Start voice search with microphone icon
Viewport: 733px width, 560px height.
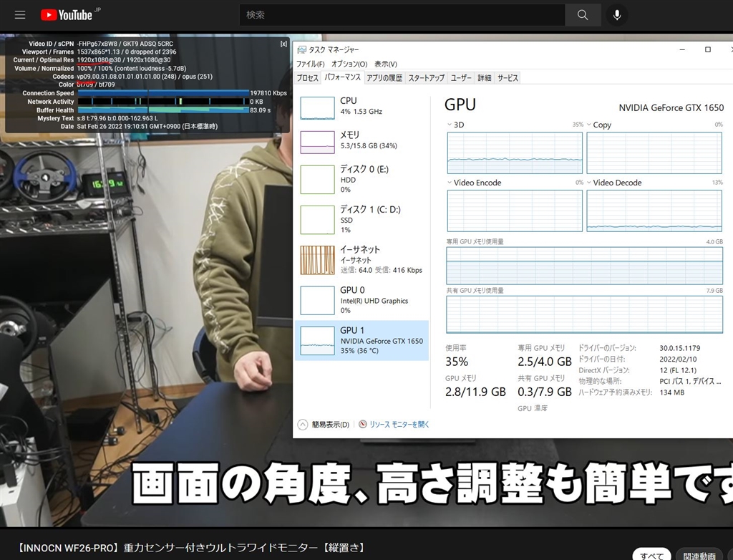617,15
